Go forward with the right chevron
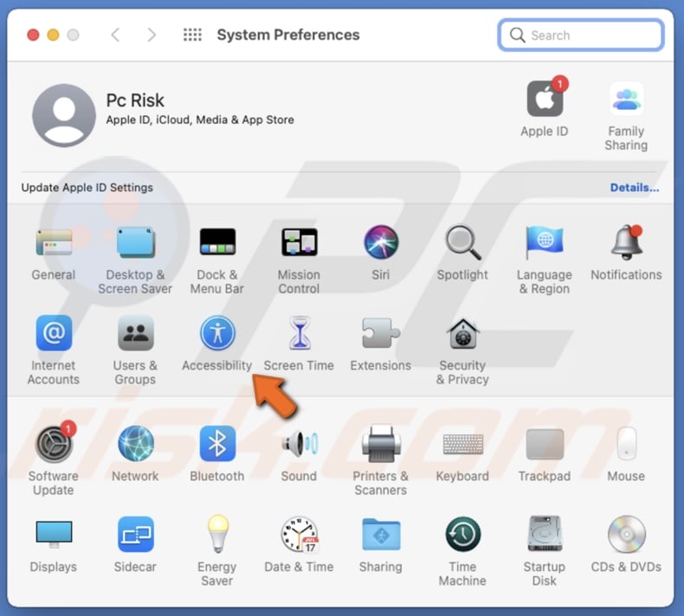The image size is (684, 616). [152, 35]
